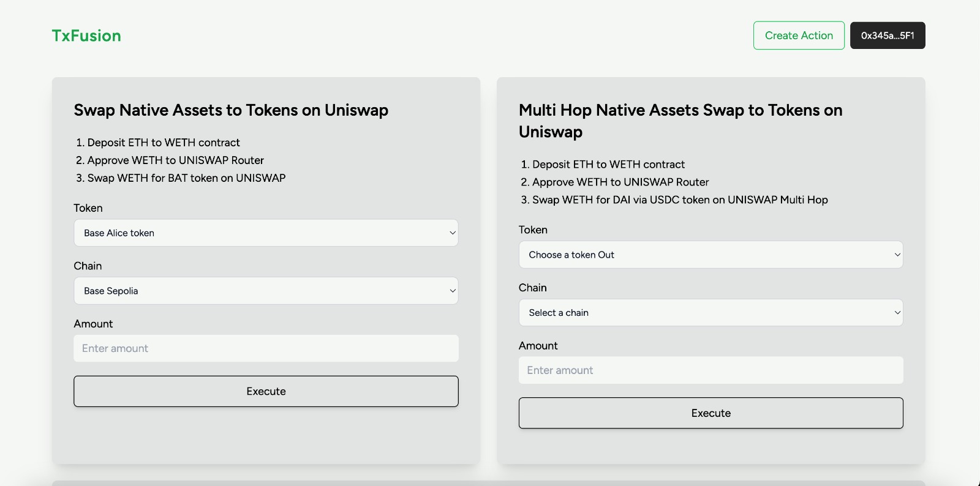Click the Token label above Choose a token Out

[x=533, y=230]
